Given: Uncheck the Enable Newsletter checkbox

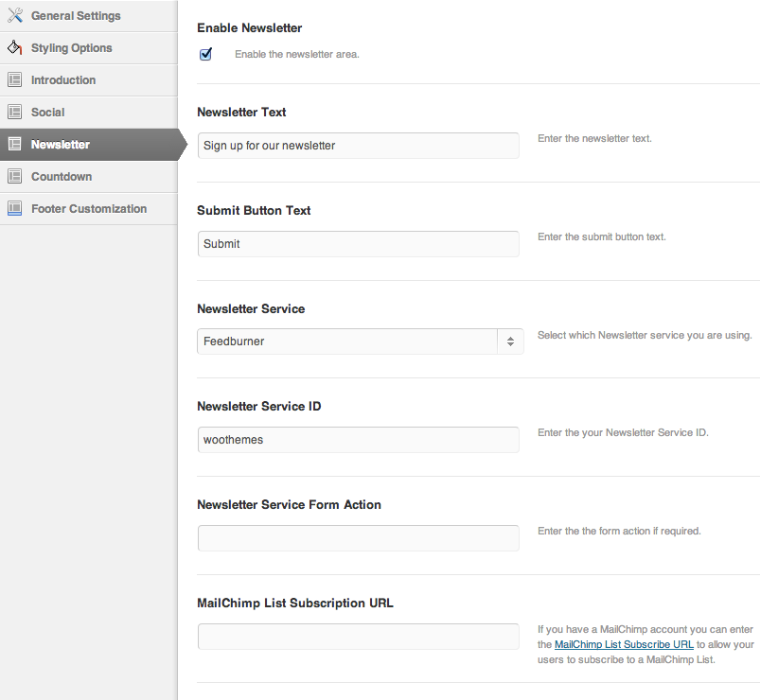Looking at the screenshot, I should coord(206,54).
